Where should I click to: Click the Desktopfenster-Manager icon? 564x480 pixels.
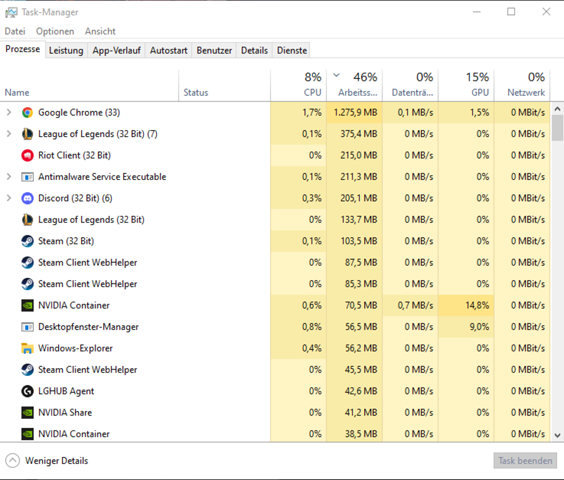27,327
